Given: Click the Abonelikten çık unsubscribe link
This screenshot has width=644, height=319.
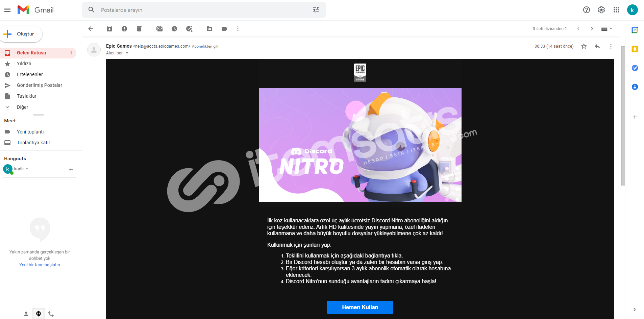Looking at the screenshot, I should 205,47.
